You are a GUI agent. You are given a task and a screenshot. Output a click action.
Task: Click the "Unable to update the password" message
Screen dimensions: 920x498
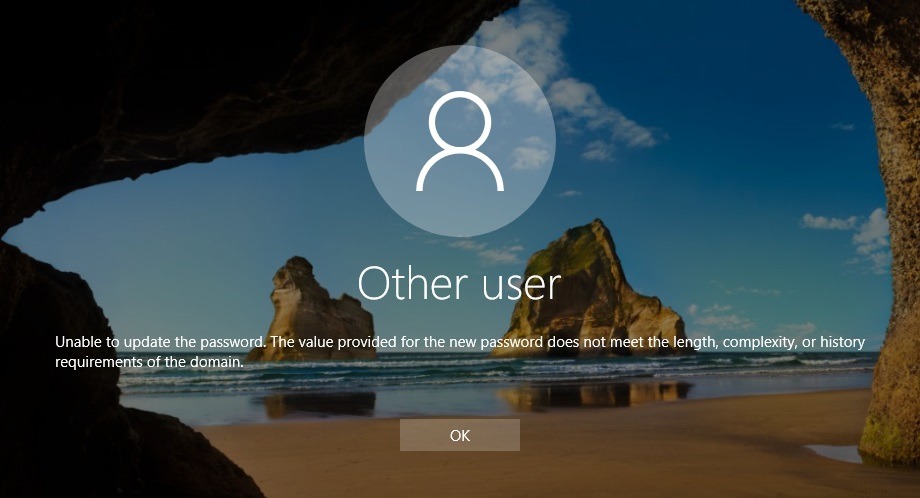pos(160,343)
